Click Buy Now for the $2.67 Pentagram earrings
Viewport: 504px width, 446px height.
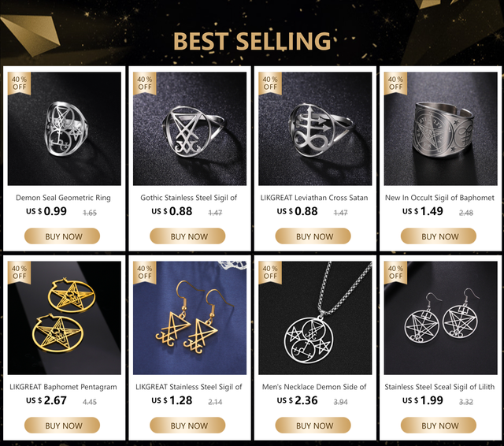point(62,426)
